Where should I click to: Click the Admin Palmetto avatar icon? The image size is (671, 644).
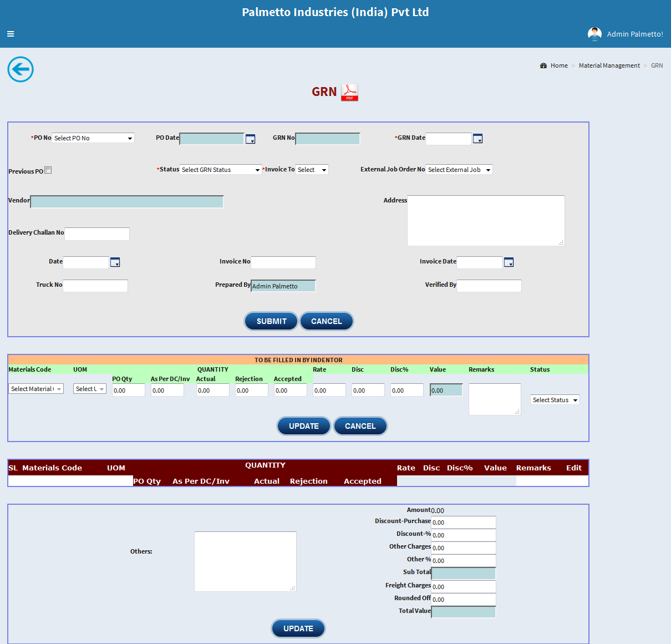pos(594,34)
